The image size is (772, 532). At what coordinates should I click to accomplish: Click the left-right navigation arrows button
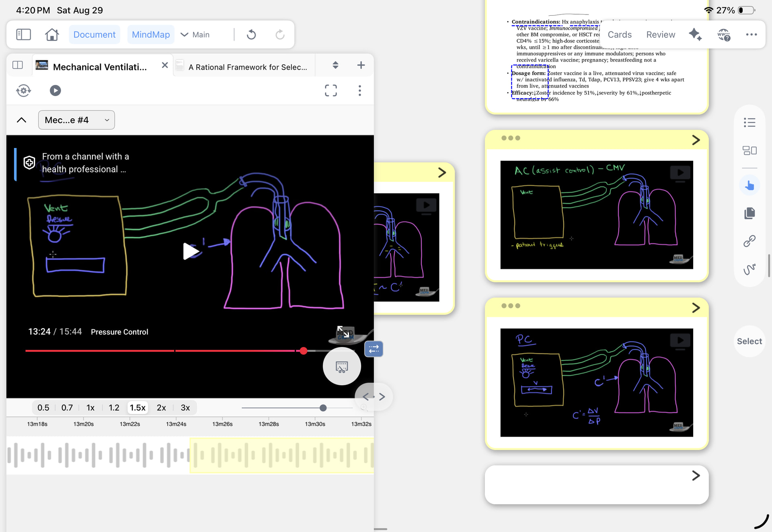point(374,397)
